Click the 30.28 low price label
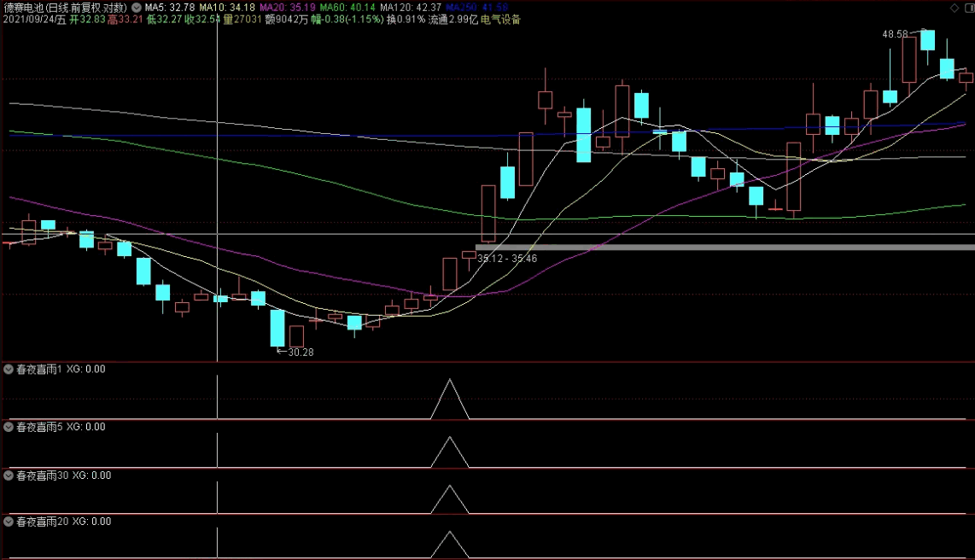The image size is (975, 560). 301,353
